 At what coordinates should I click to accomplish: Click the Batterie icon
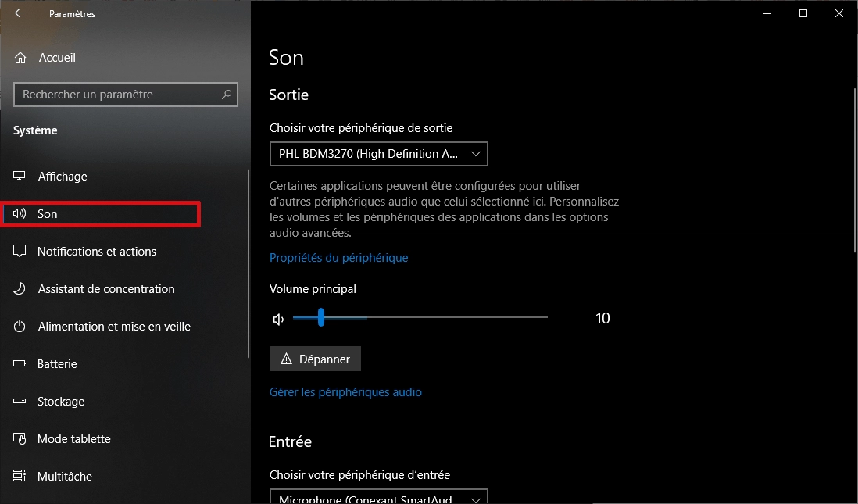20,364
